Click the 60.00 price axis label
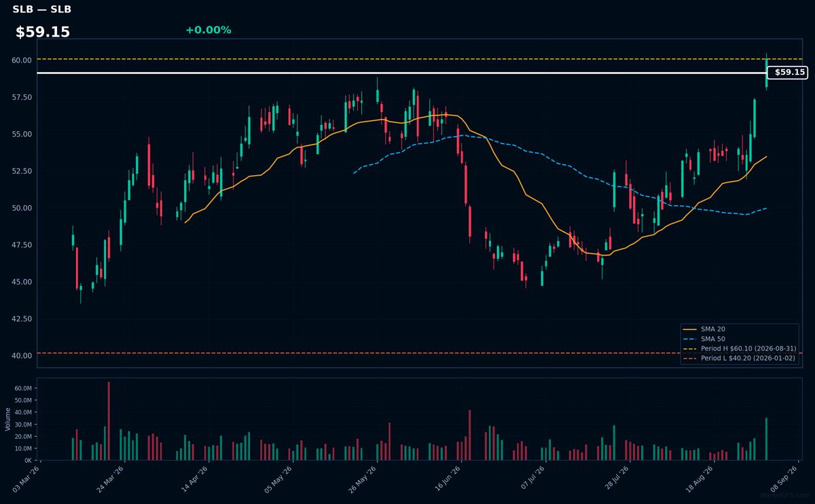 pos(22,60)
